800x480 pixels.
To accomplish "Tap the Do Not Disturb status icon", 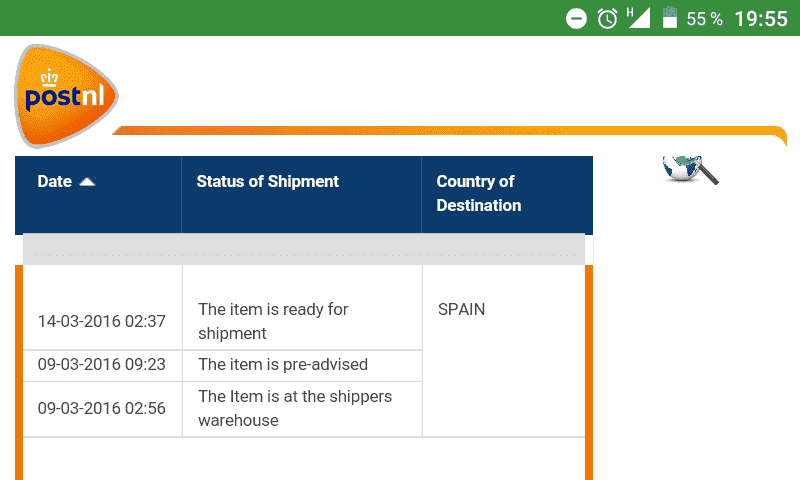I will [x=576, y=19].
